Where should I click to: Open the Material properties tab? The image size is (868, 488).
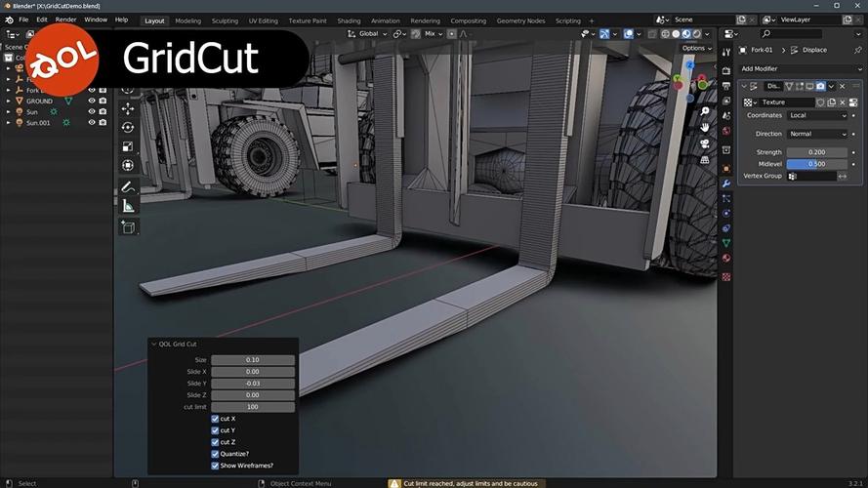(x=726, y=258)
